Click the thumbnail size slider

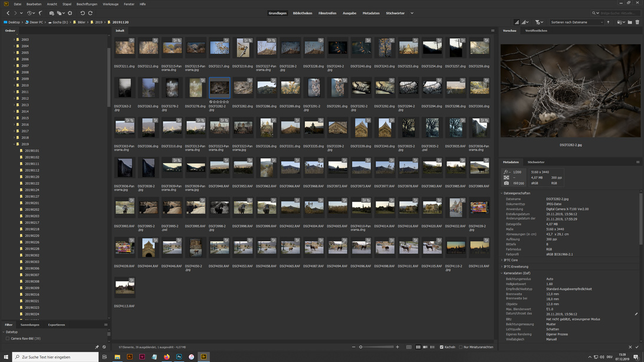click(x=377, y=347)
